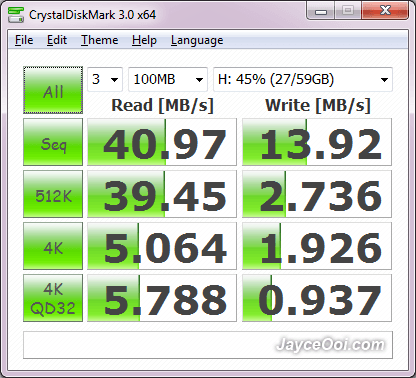Screen dimensions: 416x378
Task: Run the 4K QD32 benchmark
Action: click(x=53, y=298)
